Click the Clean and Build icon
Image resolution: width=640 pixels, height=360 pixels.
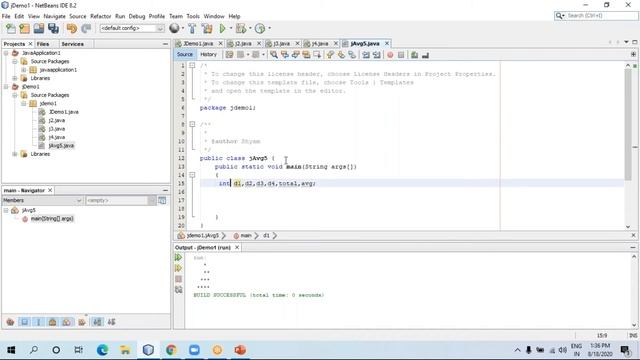click(207, 29)
